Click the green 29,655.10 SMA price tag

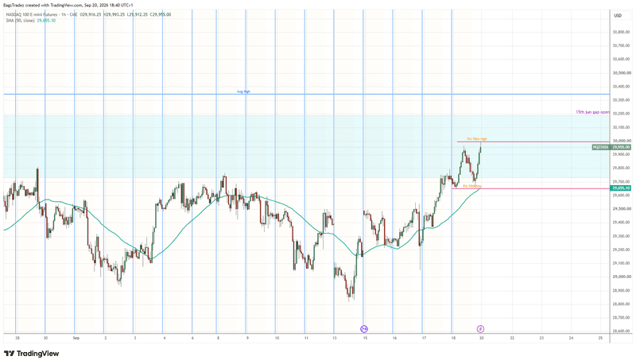(621, 188)
